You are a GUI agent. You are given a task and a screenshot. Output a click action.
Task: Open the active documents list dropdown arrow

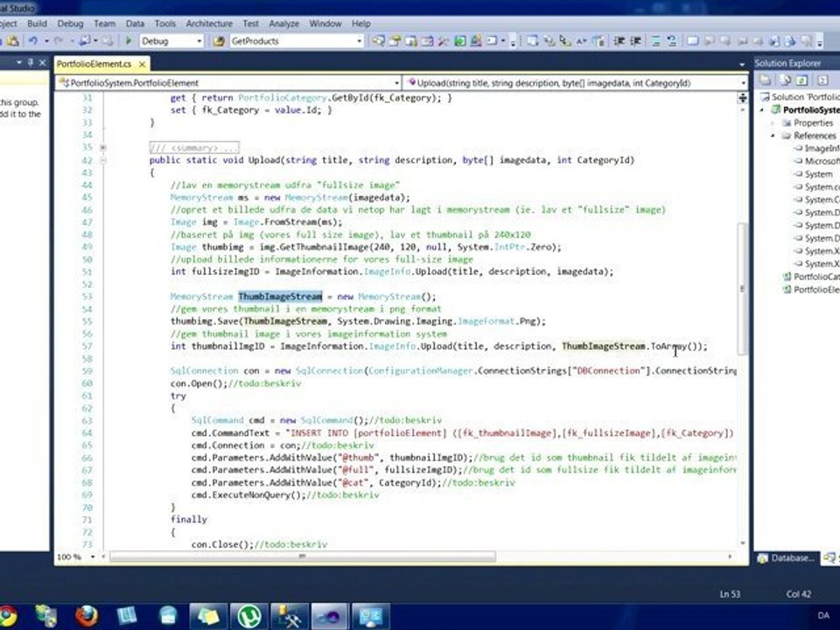[x=741, y=64]
